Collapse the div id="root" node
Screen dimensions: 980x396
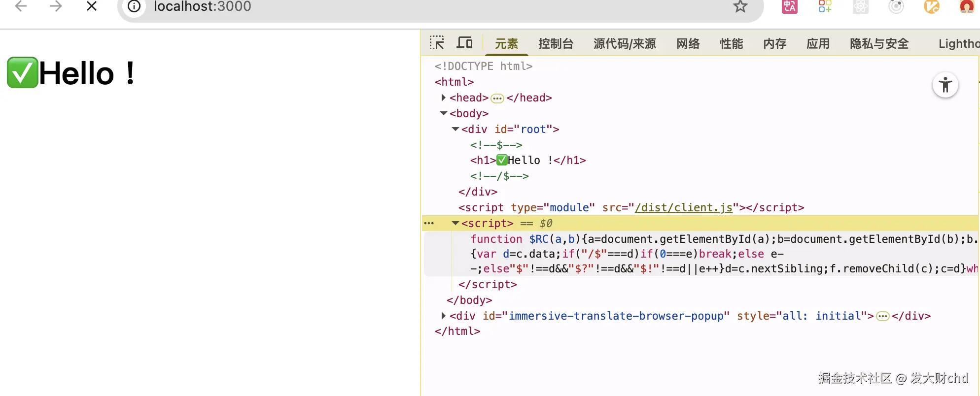tap(455, 129)
